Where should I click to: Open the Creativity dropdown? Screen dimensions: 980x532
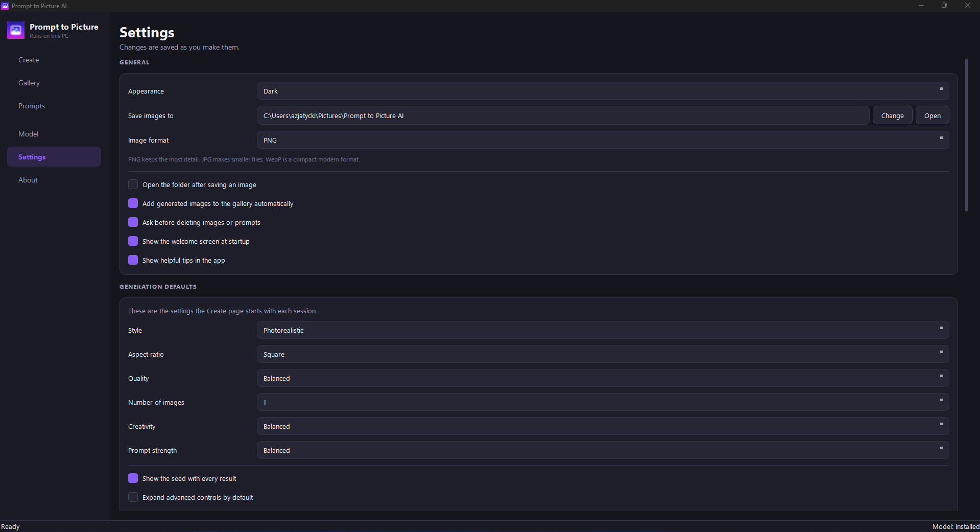pos(603,426)
